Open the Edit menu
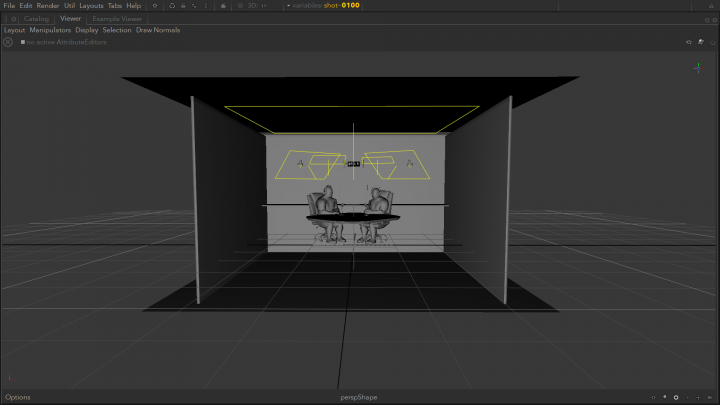The image size is (720, 405). [x=26, y=6]
